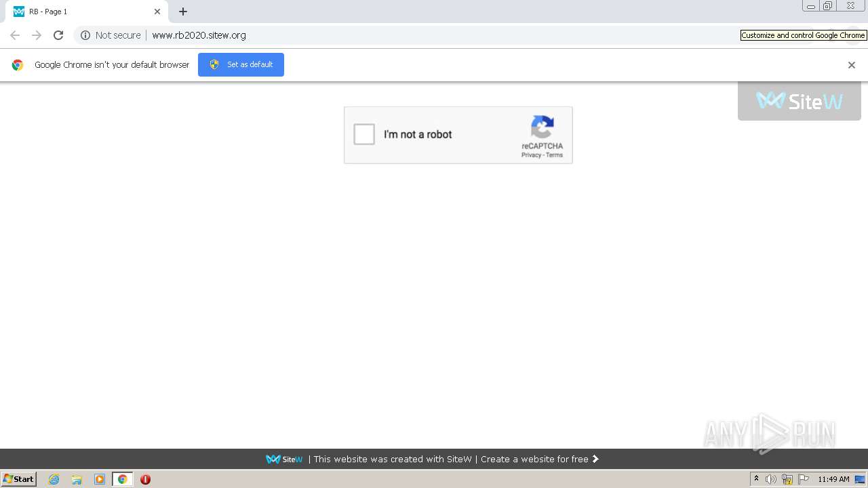Open the reCAPTCHA Terms link
Viewport: 868px width, 488px height.
555,155
